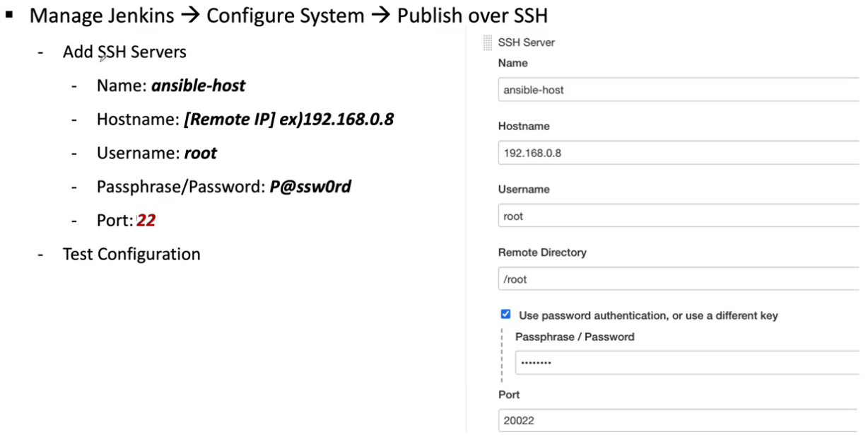Click the red '22' port value

pyautogui.click(x=146, y=221)
